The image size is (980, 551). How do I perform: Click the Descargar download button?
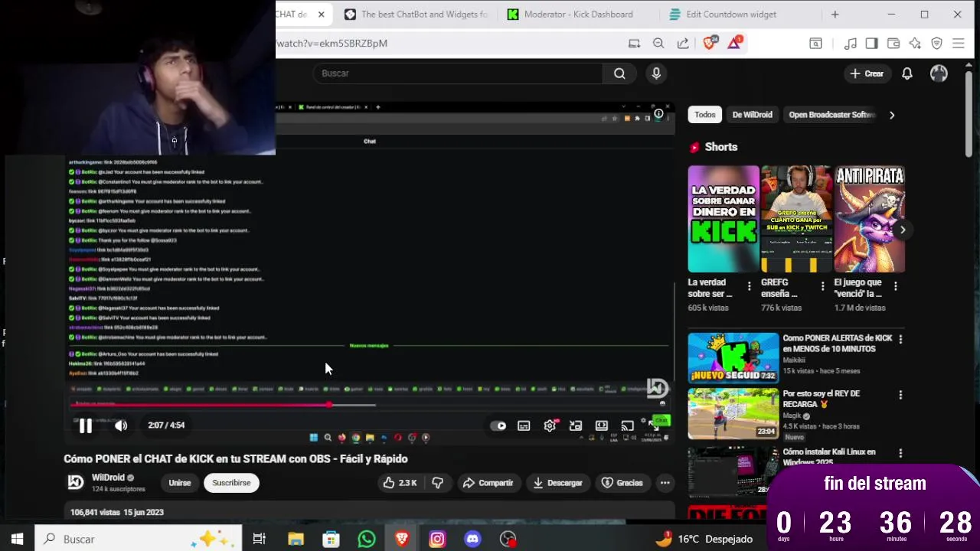[x=557, y=483]
